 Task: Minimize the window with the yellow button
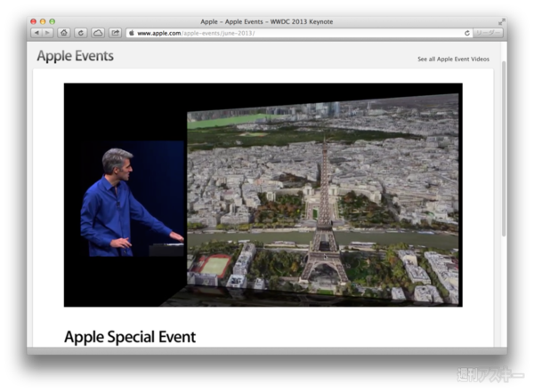[43, 21]
